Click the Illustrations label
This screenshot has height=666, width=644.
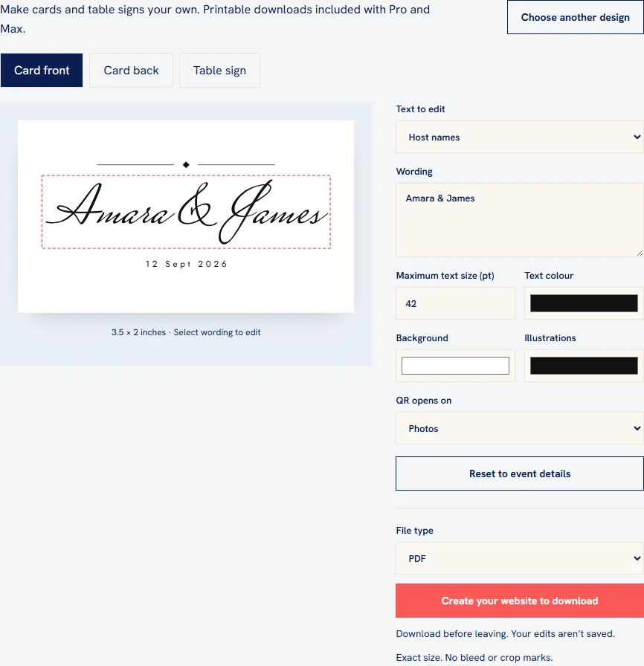coord(550,338)
